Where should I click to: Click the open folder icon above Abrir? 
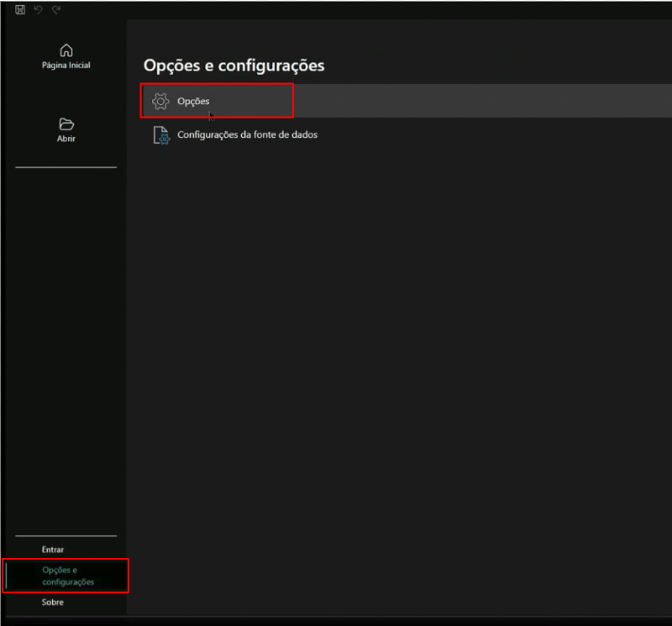click(66, 124)
